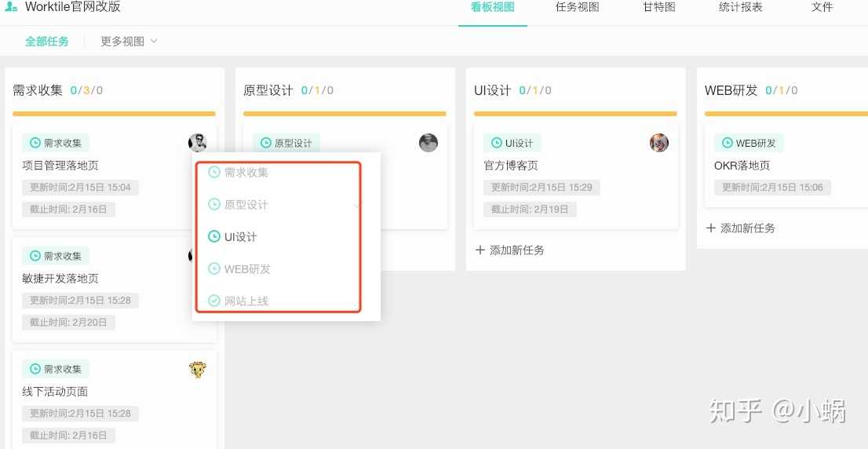Switch to 任务视图 tab

[x=578, y=7]
